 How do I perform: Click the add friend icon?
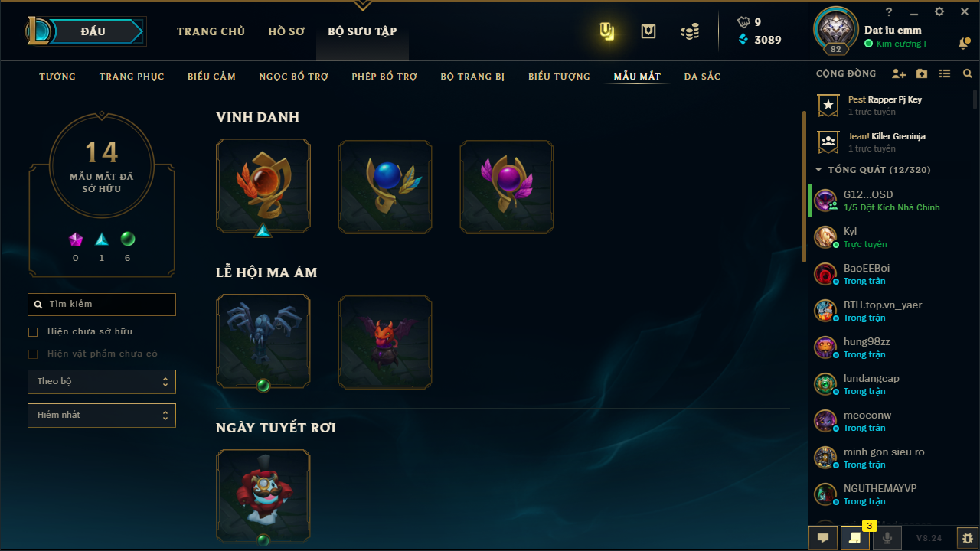(899, 74)
